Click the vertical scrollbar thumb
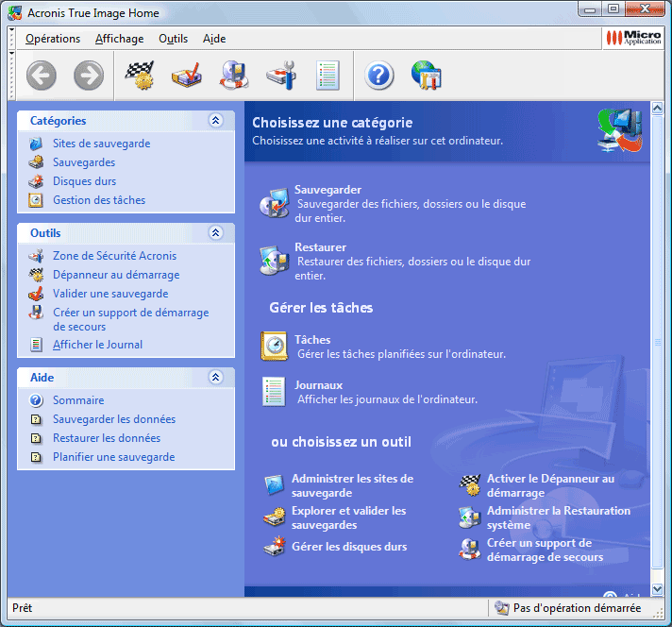The height and width of the screenshot is (627, 672). click(657, 342)
